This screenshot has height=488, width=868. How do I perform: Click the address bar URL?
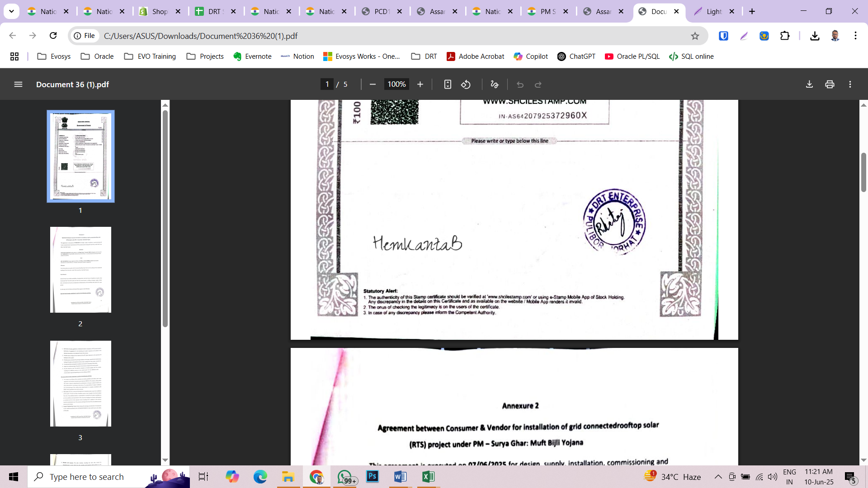pyautogui.click(x=201, y=36)
